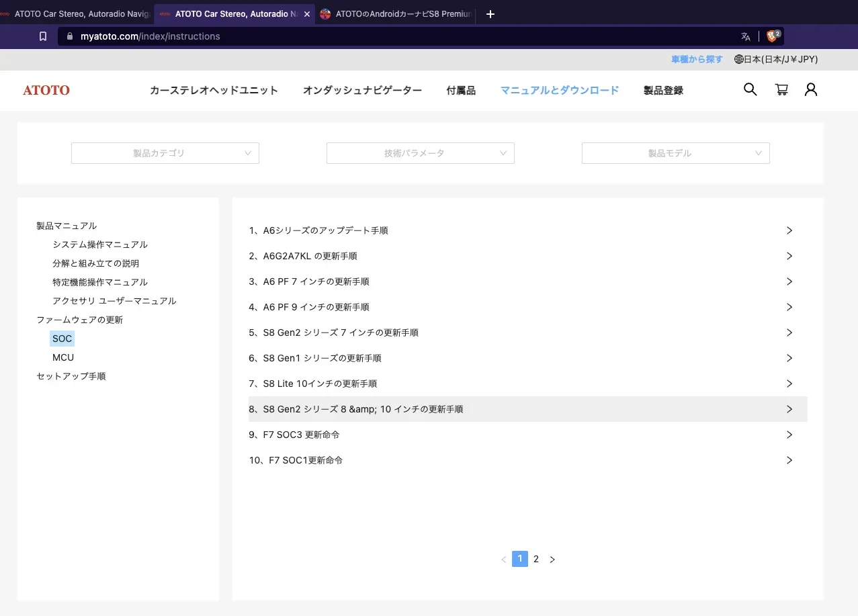The width and height of the screenshot is (858, 616).
Task: Expand arrow for S8 Lite 10インチの更新手順
Action: click(789, 384)
